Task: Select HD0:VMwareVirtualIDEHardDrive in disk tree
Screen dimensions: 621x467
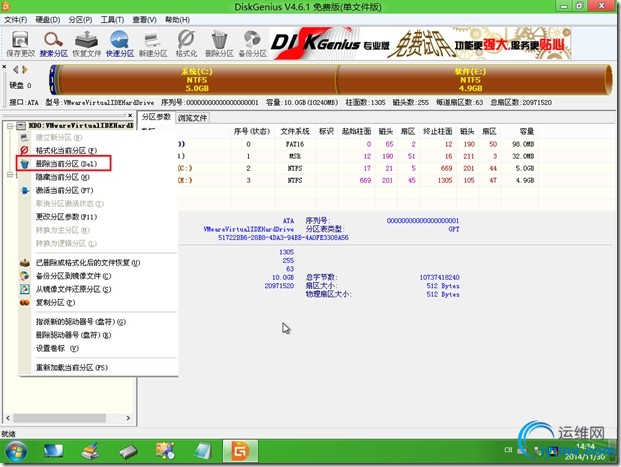Action: click(81, 126)
